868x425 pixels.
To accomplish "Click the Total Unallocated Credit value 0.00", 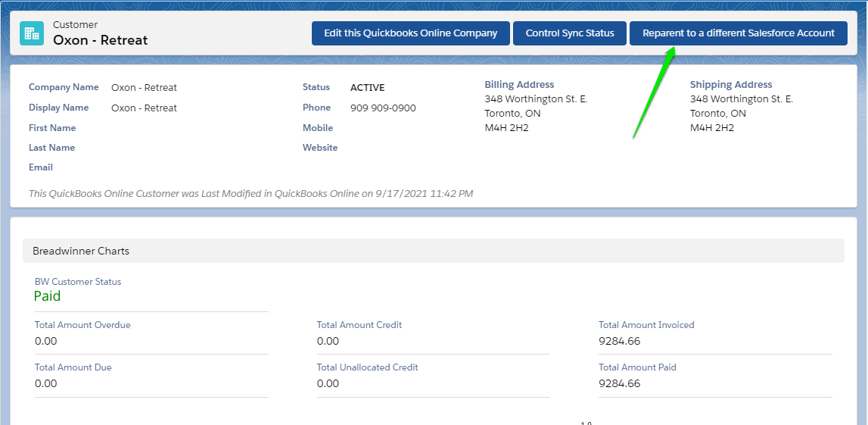I will coord(328,383).
